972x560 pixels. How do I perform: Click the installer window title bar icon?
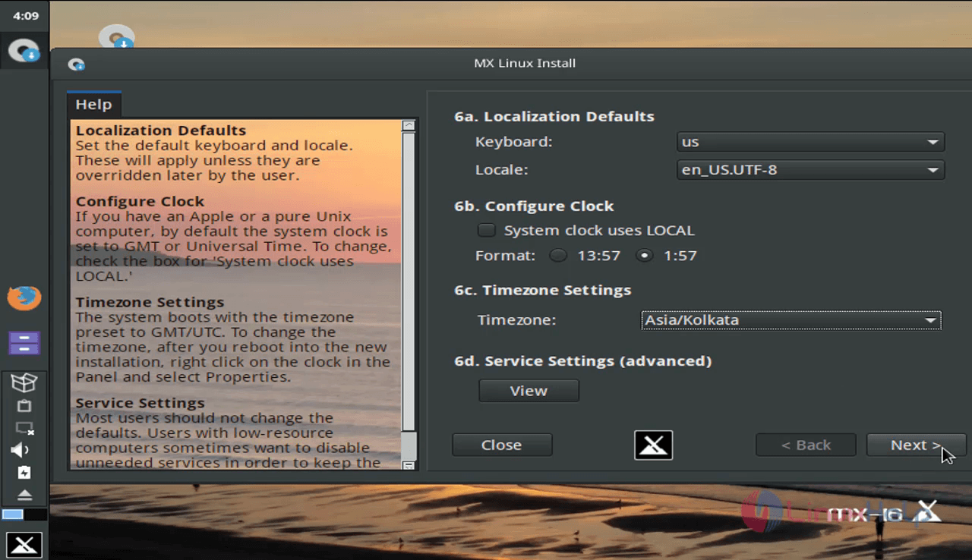click(x=76, y=64)
